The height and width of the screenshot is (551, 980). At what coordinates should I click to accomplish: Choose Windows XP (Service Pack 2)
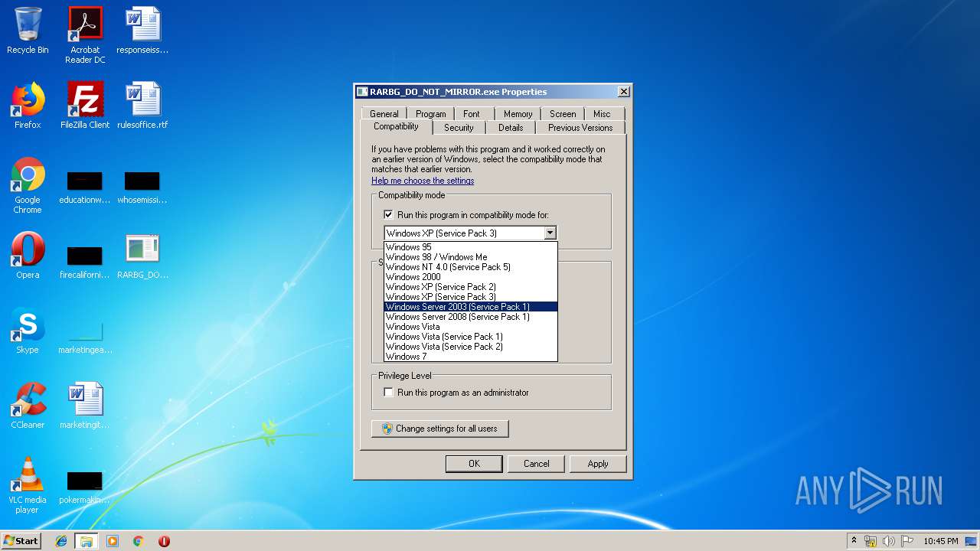point(470,287)
